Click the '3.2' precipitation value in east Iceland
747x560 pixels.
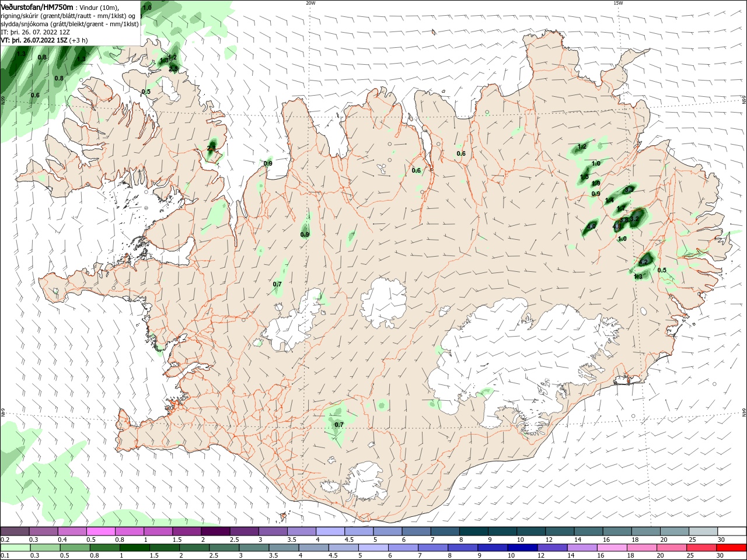click(x=634, y=220)
